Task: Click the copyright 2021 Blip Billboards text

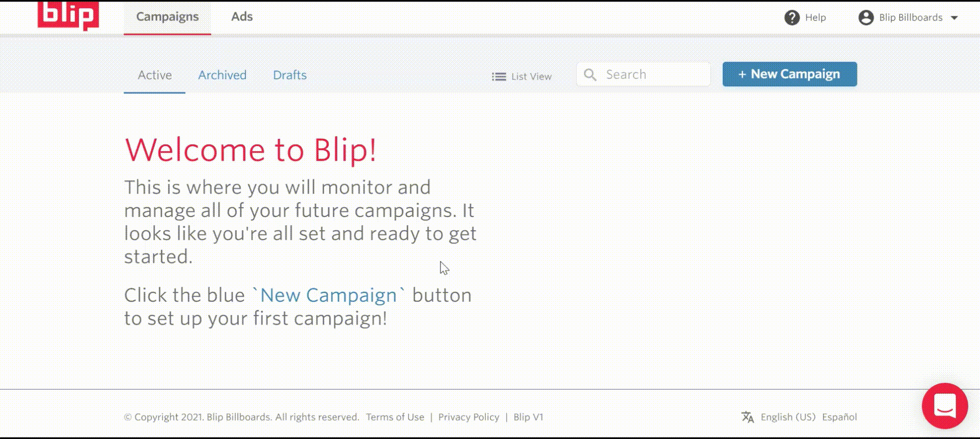Action: click(242, 417)
